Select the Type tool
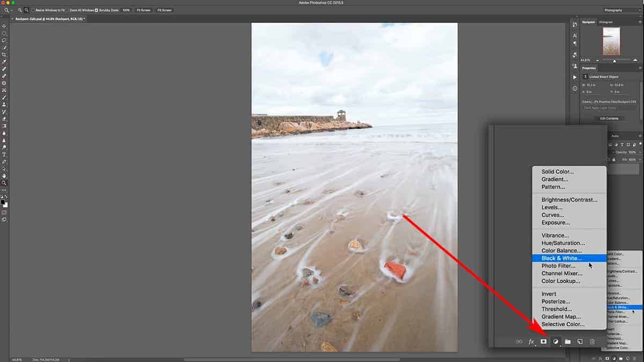Viewport: 644px width, 362px height. [4, 154]
